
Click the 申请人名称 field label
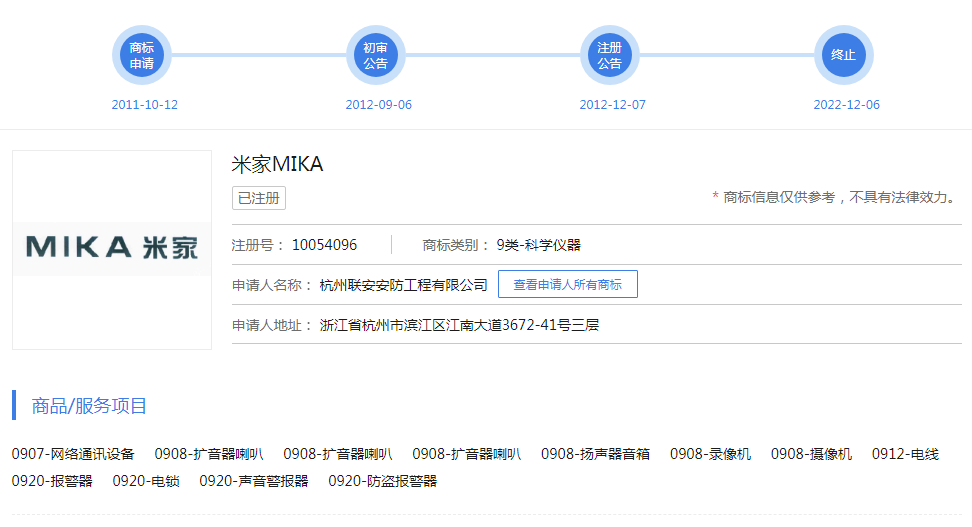[272, 285]
